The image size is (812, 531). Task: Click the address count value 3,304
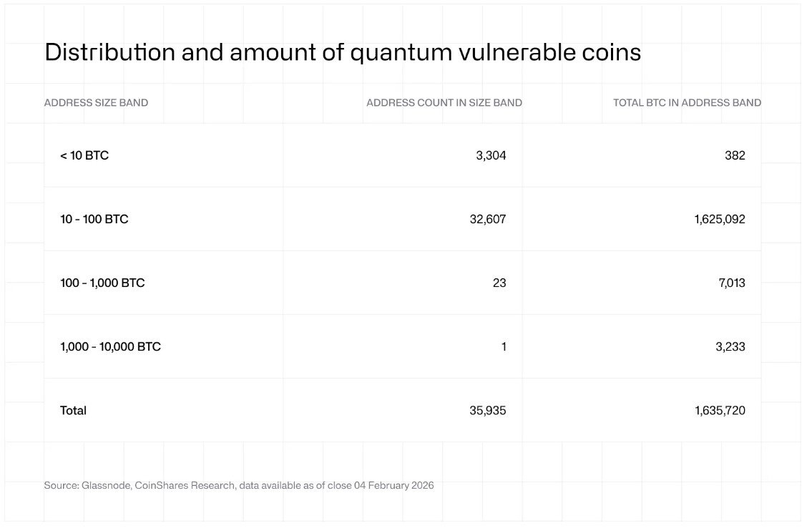491,155
